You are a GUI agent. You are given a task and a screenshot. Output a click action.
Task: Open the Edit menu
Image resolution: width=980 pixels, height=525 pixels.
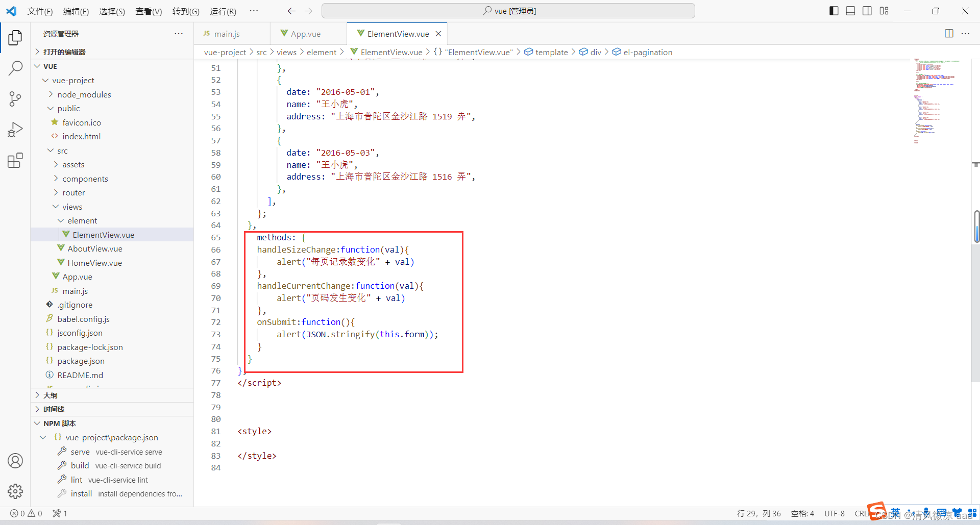point(76,11)
